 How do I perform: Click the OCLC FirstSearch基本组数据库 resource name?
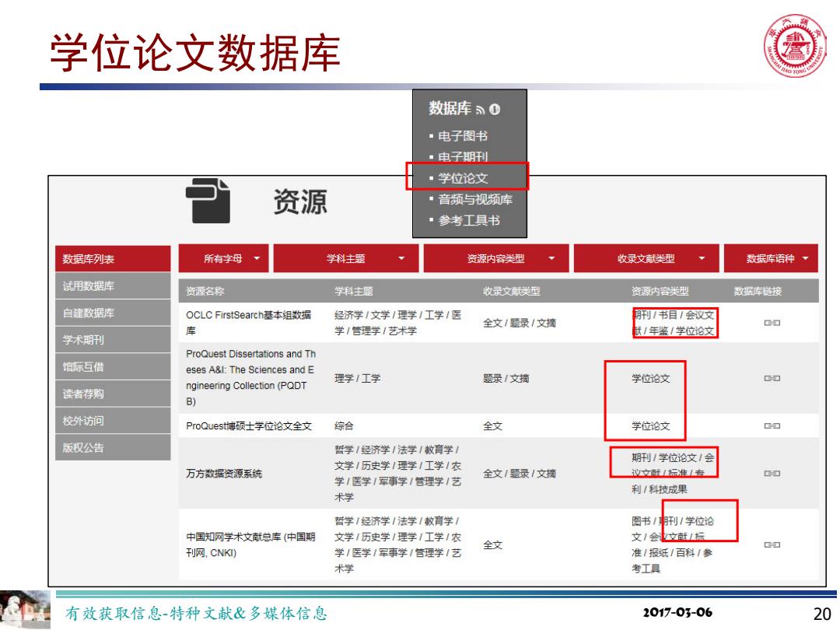click(x=249, y=323)
